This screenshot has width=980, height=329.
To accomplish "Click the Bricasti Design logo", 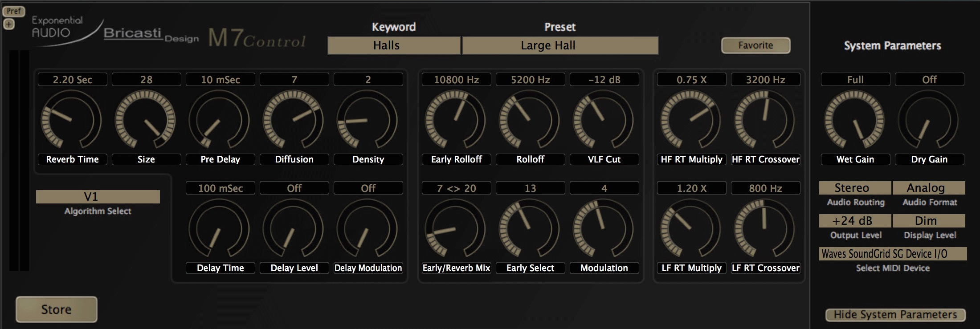I will [151, 34].
